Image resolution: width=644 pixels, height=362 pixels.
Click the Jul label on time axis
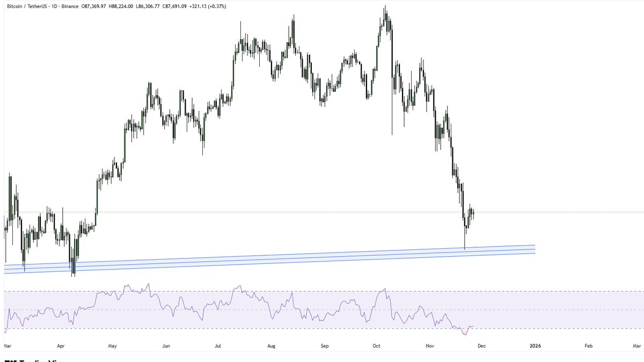tap(219, 346)
